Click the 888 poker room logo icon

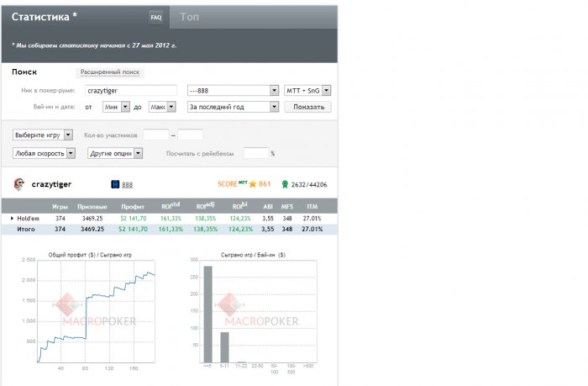pos(115,184)
